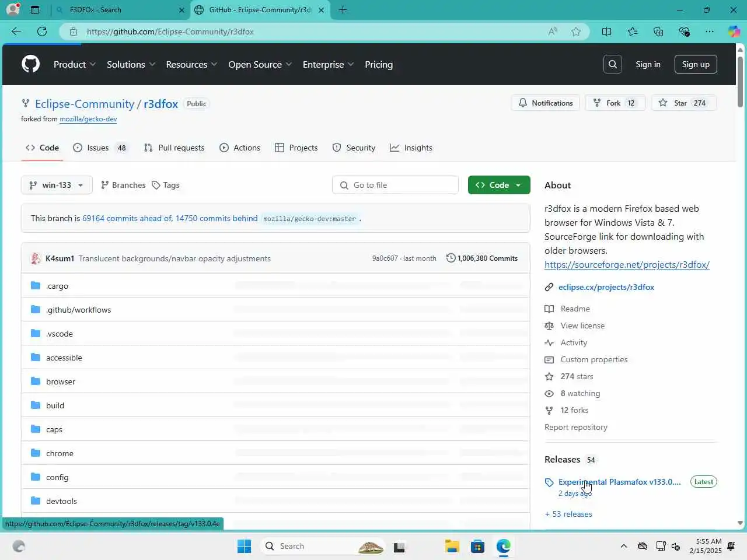Open the accessible folder

coord(64,358)
